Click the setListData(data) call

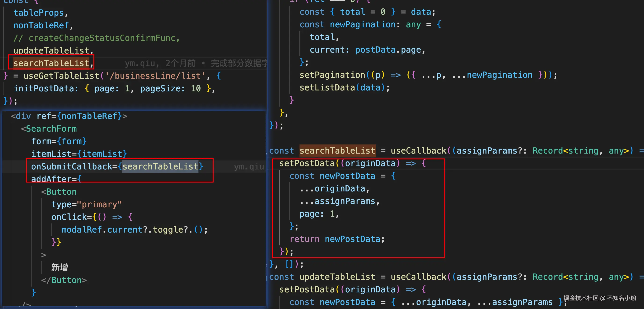pos(344,88)
